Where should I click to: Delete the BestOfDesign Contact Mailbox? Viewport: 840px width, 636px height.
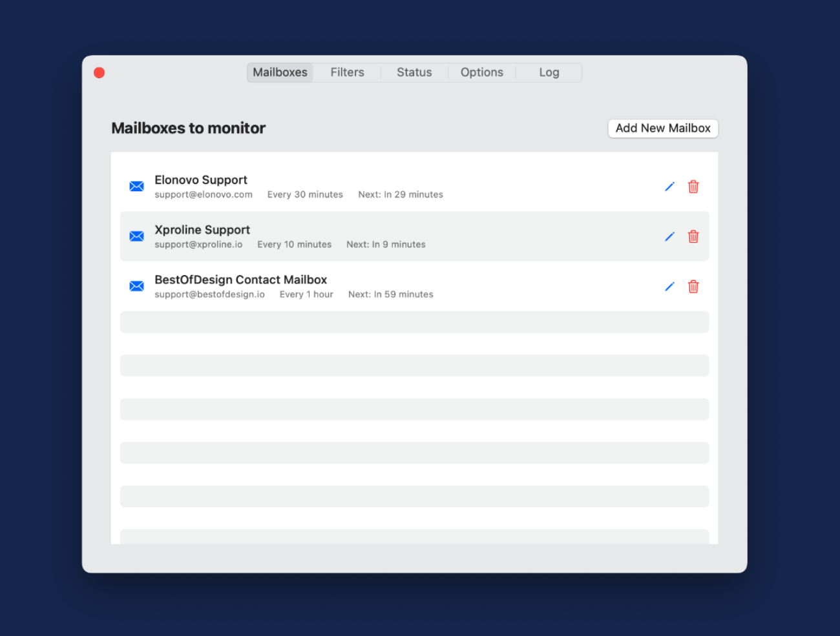tap(693, 286)
